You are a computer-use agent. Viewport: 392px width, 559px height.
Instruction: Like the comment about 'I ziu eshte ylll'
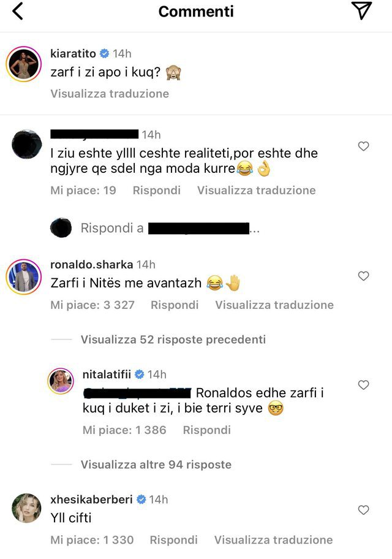pos(363,146)
